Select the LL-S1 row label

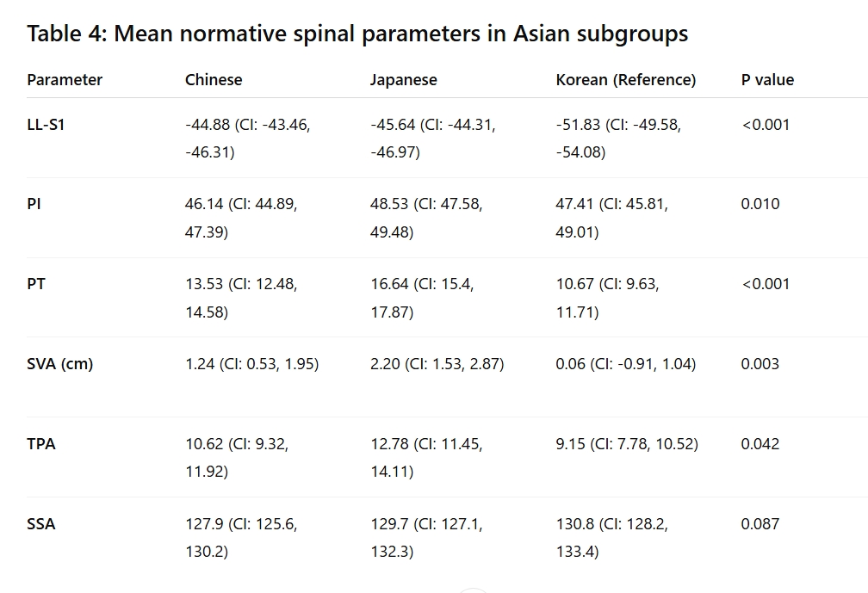pos(46,125)
